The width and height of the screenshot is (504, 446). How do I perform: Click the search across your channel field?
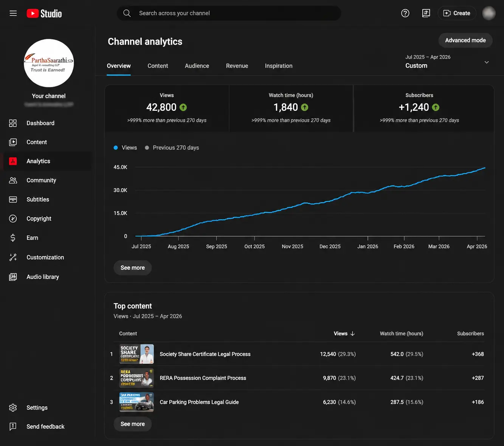[x=229, y=13]
